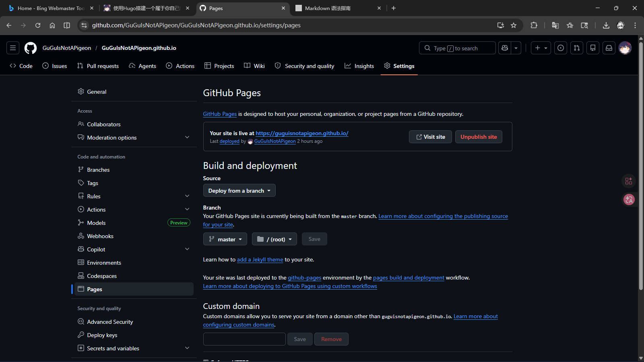
Task: Open the Security and quality tab
Action: click(x=305, y=66)
